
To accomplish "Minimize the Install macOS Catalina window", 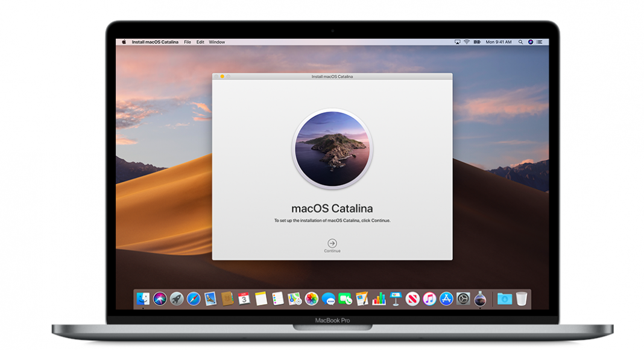I will pos(222,77).
